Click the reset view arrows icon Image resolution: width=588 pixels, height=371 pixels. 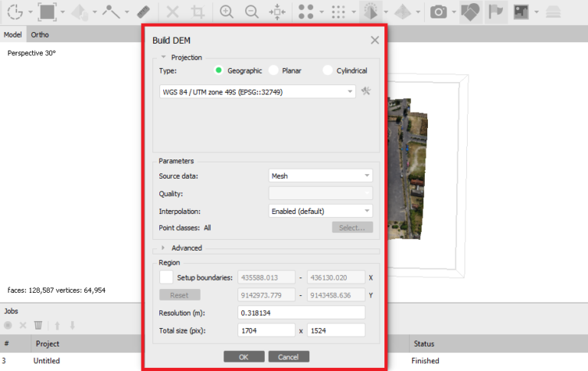278,12
